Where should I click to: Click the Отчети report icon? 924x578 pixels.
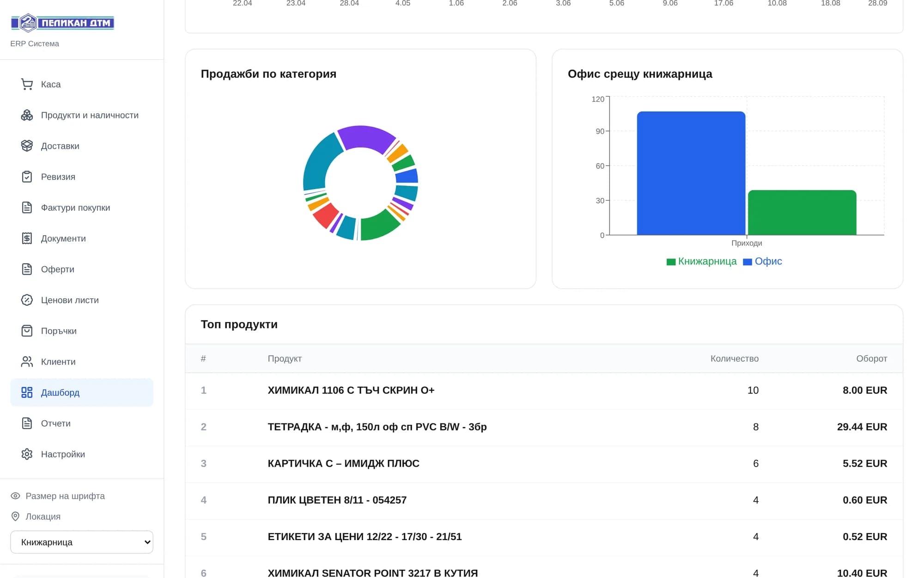tap(27, 423)
